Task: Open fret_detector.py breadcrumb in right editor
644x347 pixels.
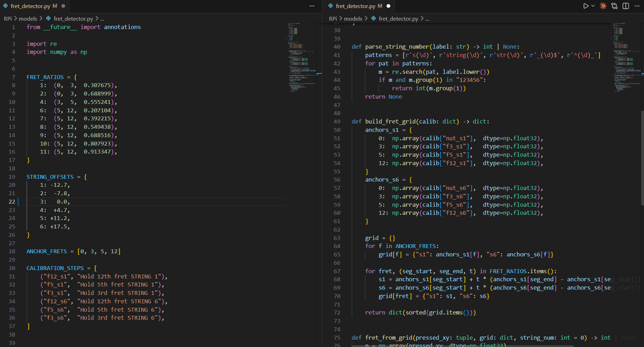Action: (399, 19)
